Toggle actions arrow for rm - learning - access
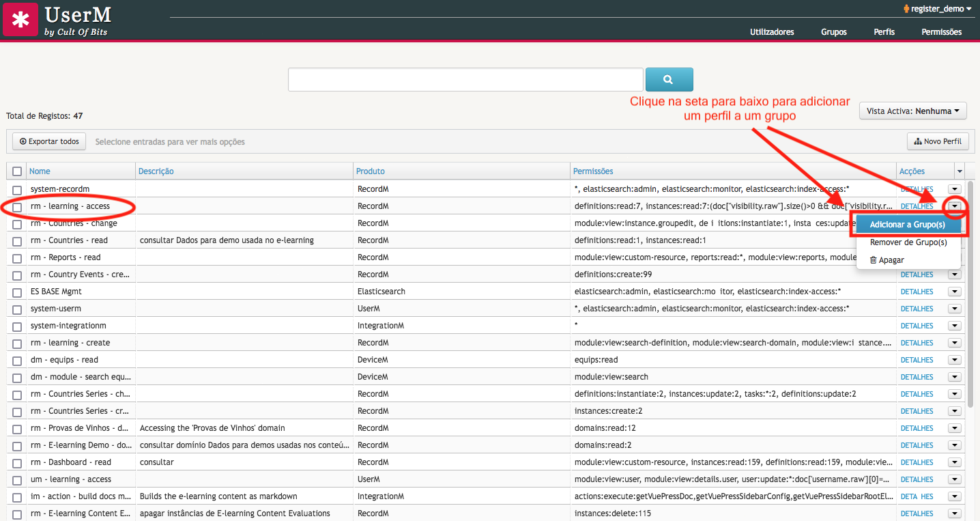The height and width of the screenshot is (521, 980). [x=955, y=206]
